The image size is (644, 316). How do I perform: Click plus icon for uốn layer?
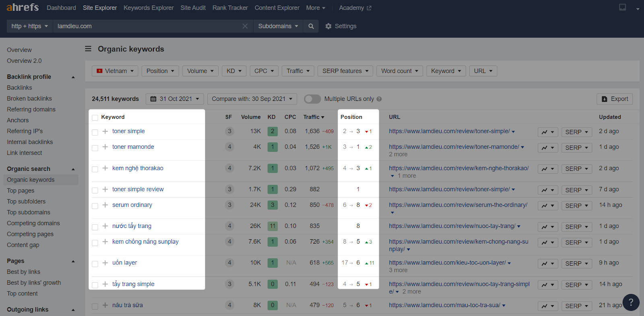click(105, 263)
